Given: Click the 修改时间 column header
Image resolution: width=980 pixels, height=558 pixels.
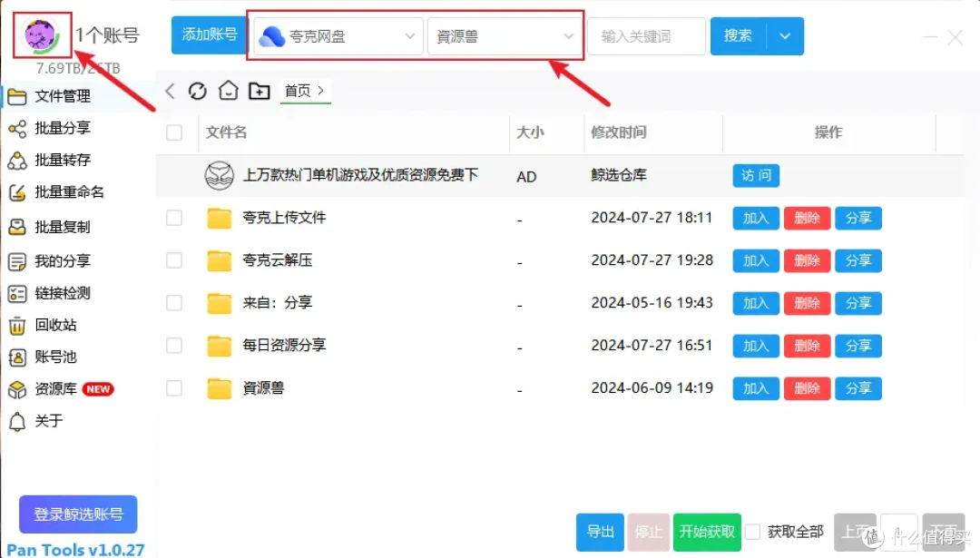Looking at the screenshot, I should click(x=619, y=132).
